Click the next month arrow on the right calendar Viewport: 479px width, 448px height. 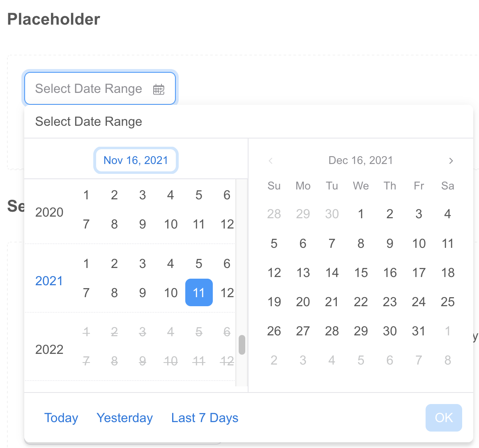(x=451, y=161)
